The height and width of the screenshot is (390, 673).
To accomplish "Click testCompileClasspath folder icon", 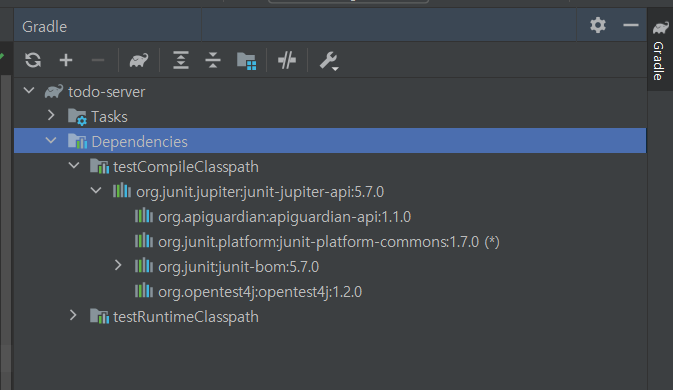I will point(100,166).
